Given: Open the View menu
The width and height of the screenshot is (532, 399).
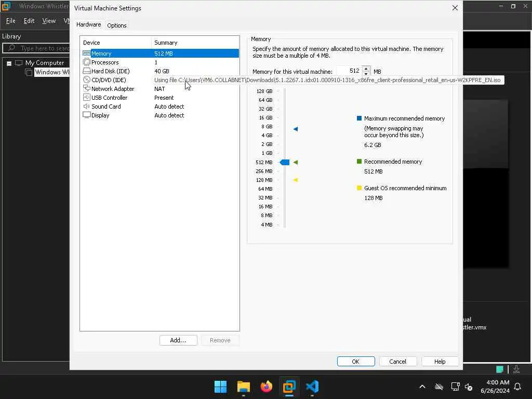Looking at the screenshot, I should click(49, 21).
